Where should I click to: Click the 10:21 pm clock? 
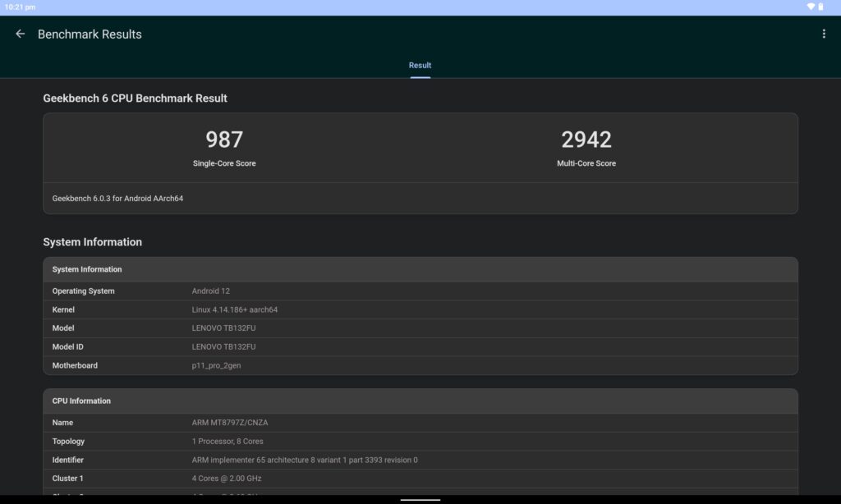click(20, 7)
